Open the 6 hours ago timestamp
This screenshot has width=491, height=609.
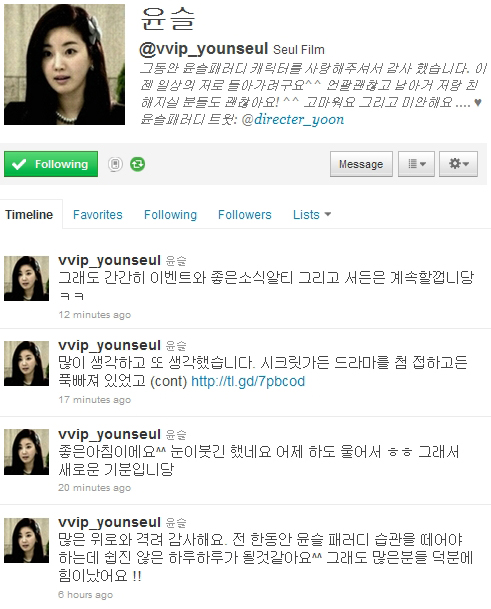85,594
